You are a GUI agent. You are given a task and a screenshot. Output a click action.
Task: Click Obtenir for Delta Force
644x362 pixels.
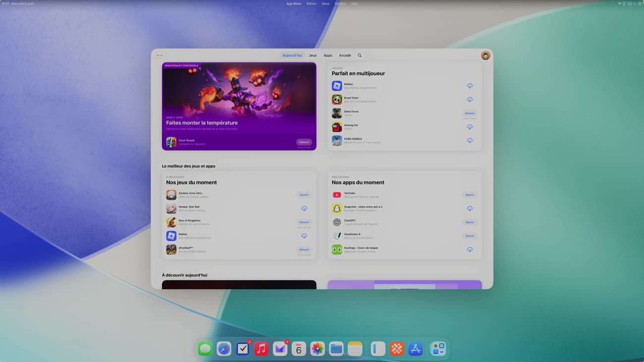(x=470, y=113)
